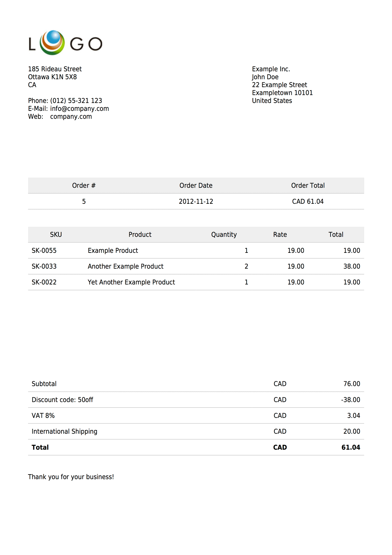The image size is (392, 555).
Task: Select the recipient name 'Example Inc.'
Action: click(271, 69)
